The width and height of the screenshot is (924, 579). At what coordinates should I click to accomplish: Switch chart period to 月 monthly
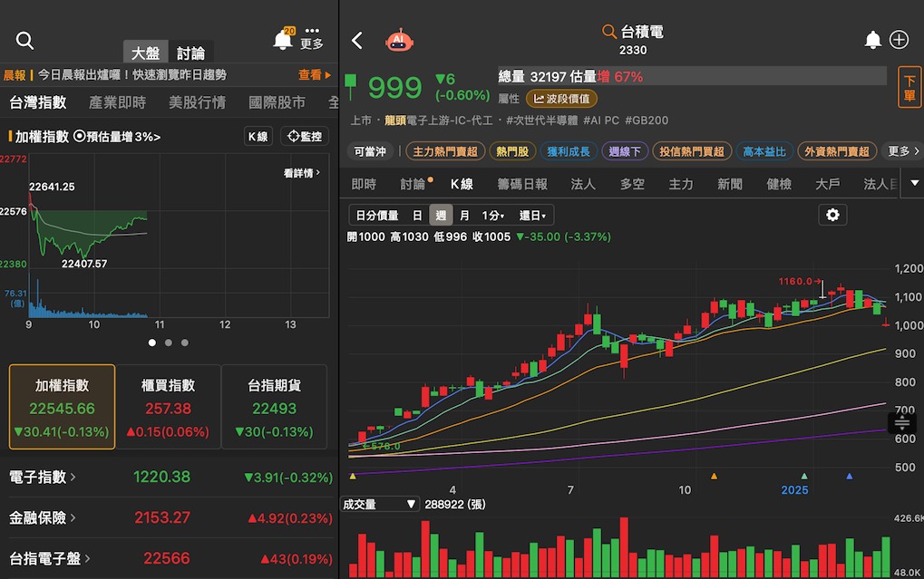tap(463, 215)
